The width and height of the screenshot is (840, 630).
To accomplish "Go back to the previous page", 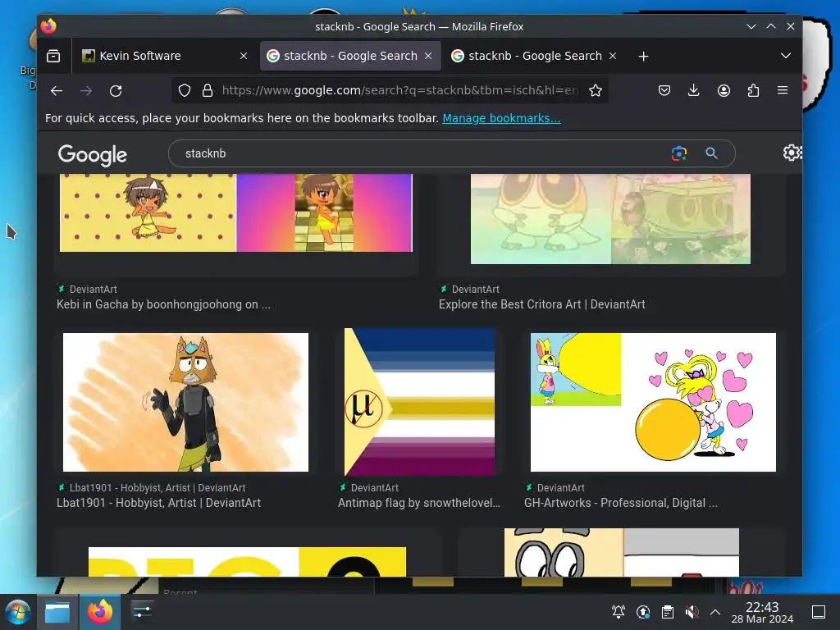I will pyautogui.click(x=57, y=90).
